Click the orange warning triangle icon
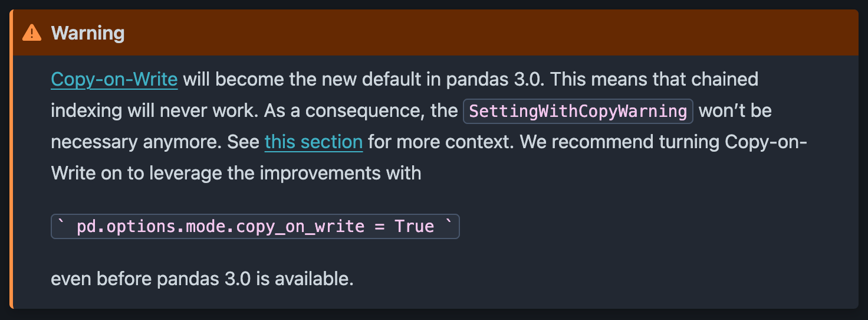868x320 pixels. click(32, 33)
